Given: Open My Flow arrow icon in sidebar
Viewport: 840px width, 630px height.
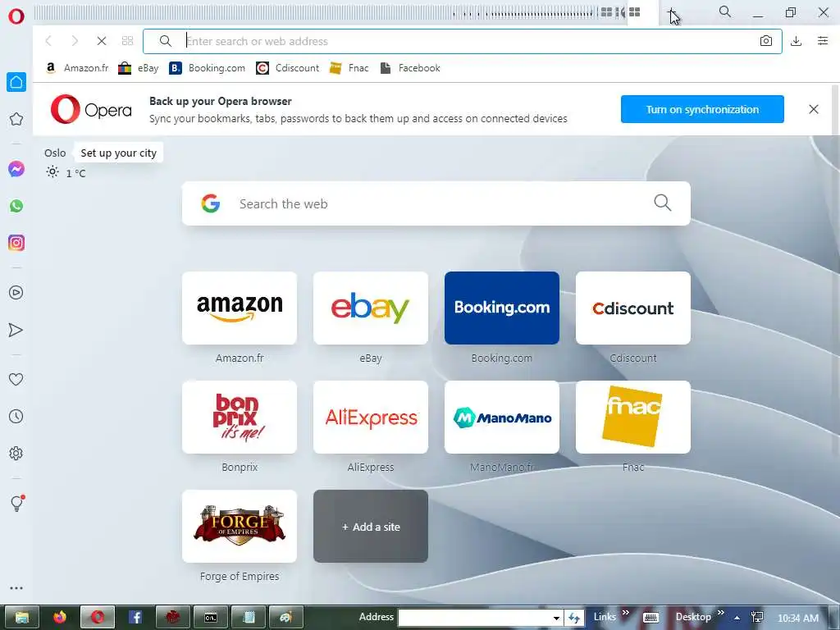Looking at the screenshot, I should pyautogui.click(x=16, y=330).
